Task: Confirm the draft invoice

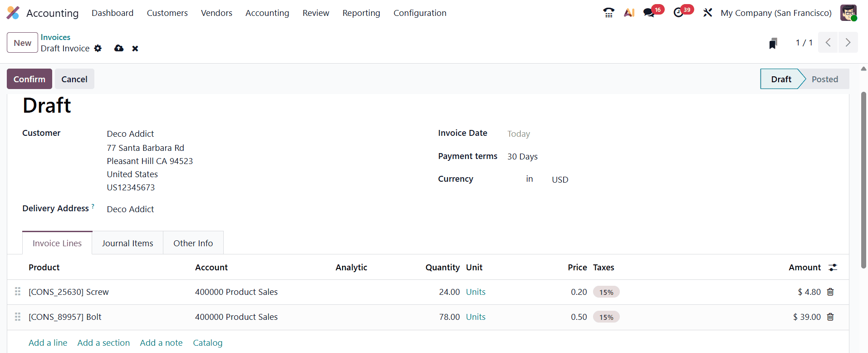Action: [29, 79]
